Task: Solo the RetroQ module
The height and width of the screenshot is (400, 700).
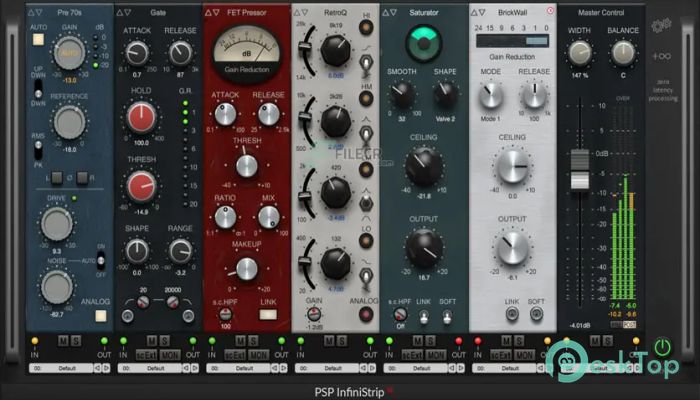Action: [x=342, y=341]
